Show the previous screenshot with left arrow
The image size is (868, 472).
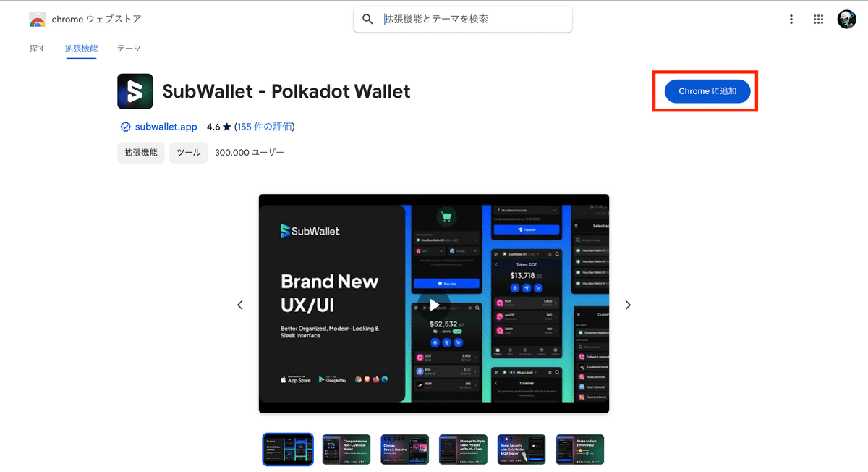pos(240,305)
